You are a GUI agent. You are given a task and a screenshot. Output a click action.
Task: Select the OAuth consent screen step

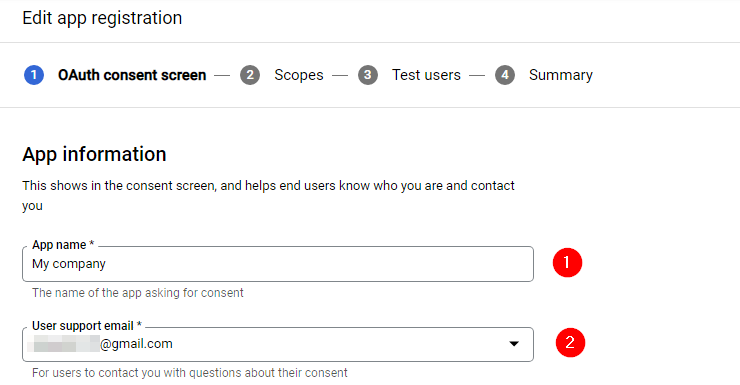(132, 75)
